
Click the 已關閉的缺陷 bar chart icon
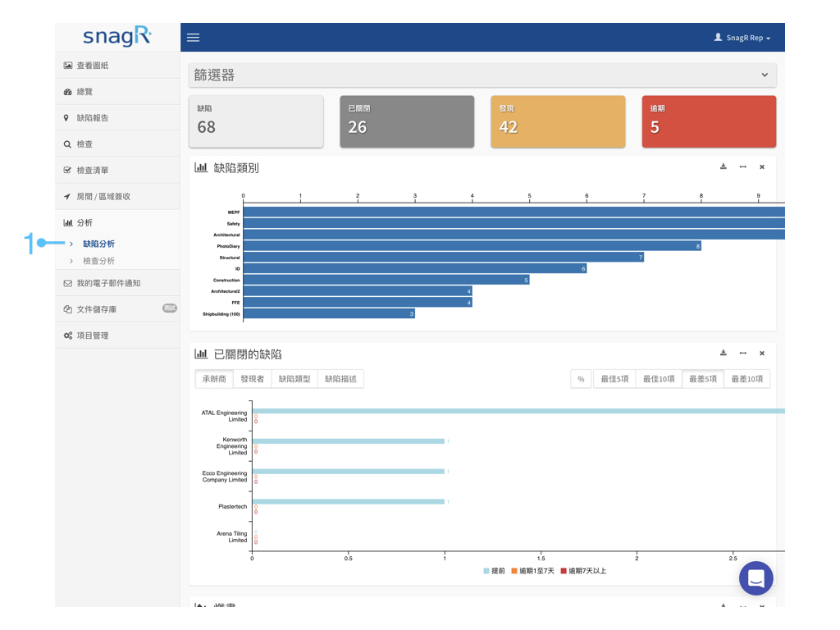click(x=201, y=354)
